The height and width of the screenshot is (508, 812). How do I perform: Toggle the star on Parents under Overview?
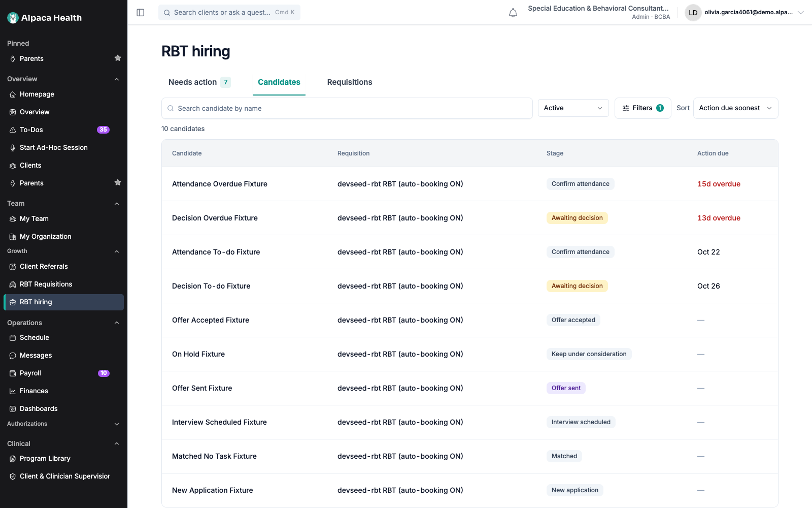118,183
